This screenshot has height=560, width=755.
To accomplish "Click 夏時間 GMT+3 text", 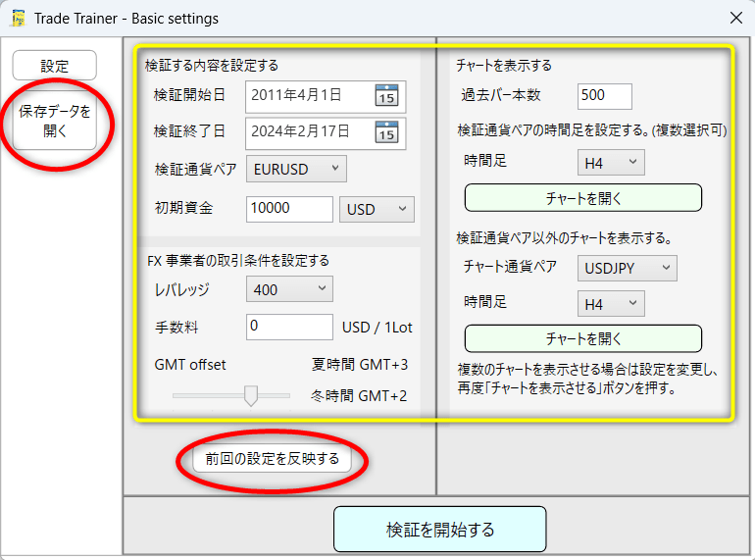I will pyautogui.click(x=360, y=365).
